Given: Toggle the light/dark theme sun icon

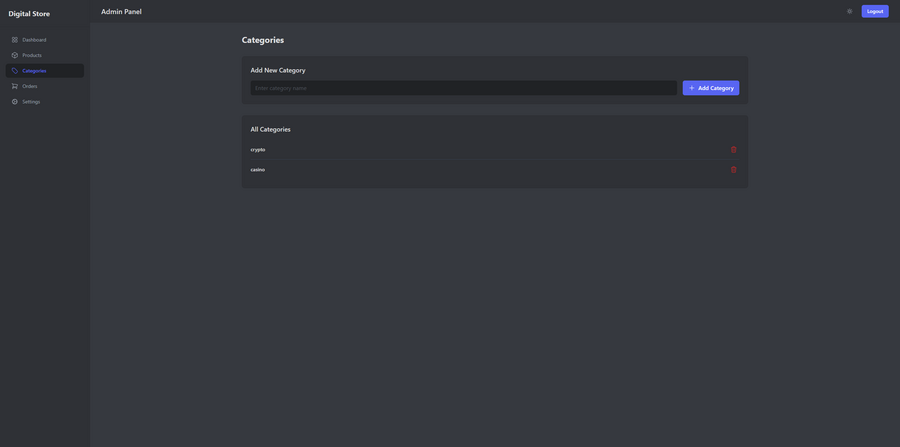Looking at the screenshot, I should pyautogui.click(x=849, y=11).
